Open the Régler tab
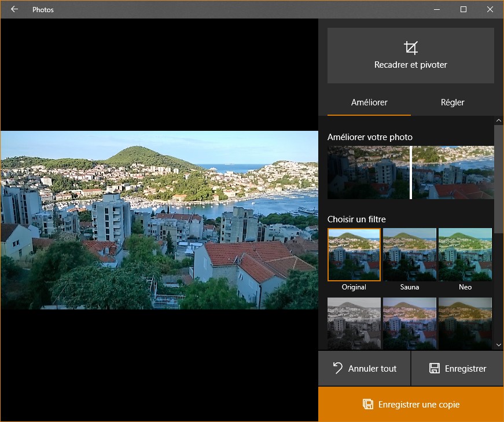The width and height of the screenshot is (504, 422). point(453,102)
